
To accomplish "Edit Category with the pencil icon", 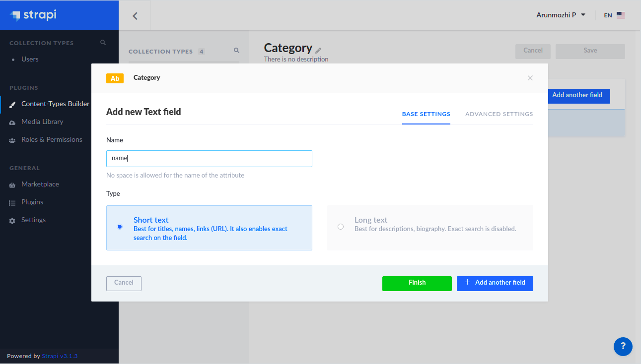I will tap(318, 50).
